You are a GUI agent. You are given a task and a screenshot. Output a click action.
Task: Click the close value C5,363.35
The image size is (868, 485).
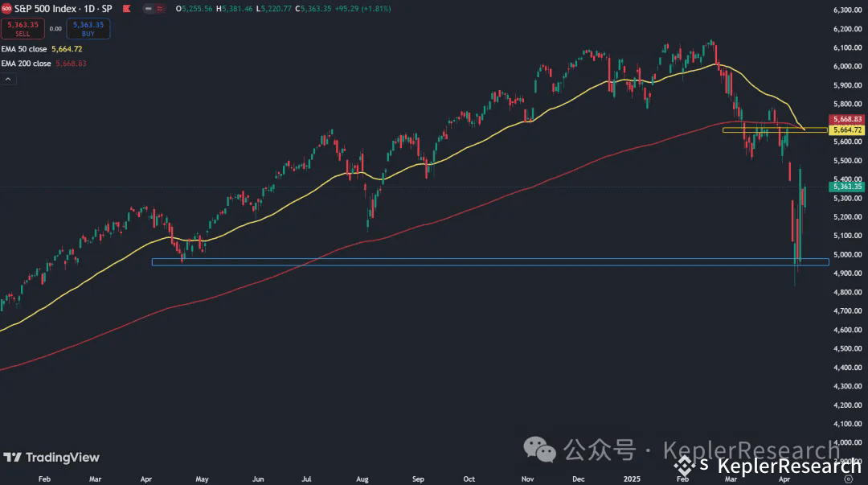(x=313, y=9)
